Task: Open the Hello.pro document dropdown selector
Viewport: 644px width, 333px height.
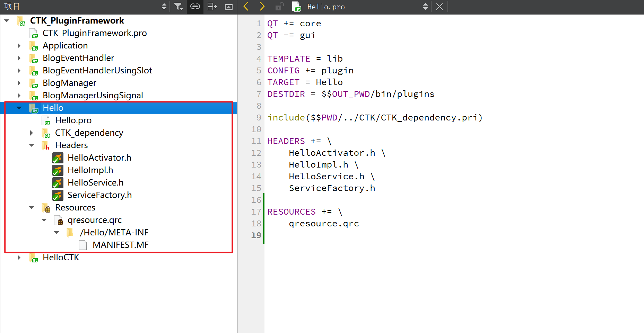Action: (425, 6)
